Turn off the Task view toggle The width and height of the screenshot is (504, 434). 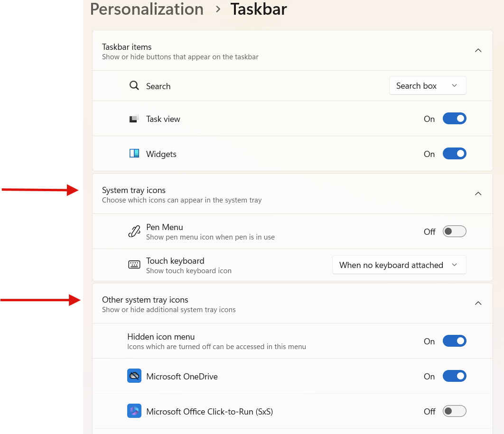point(454,119)
